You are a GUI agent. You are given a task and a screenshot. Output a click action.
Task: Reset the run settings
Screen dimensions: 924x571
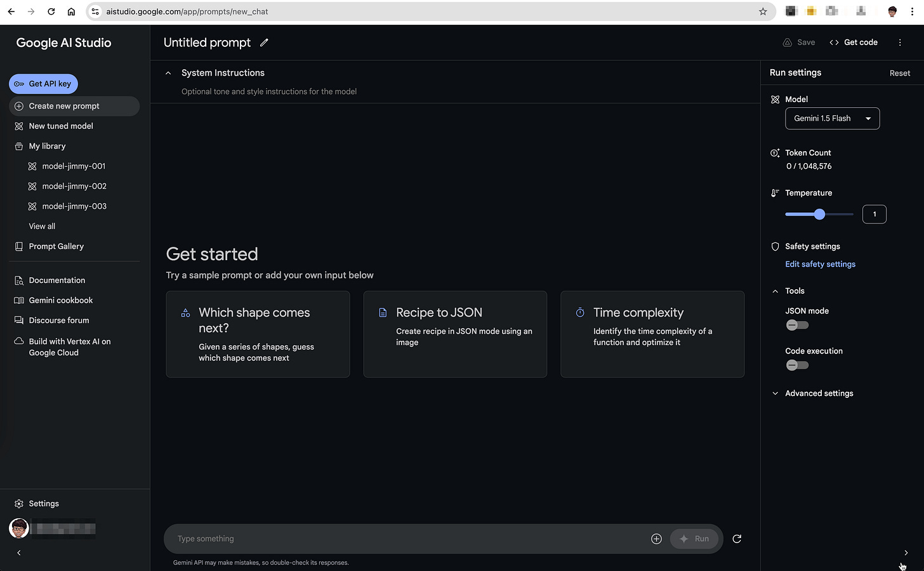coord(900,73)
